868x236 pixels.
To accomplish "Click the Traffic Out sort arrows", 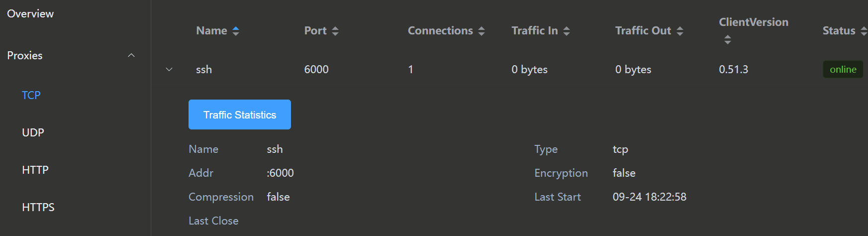I will coord(680,31).
